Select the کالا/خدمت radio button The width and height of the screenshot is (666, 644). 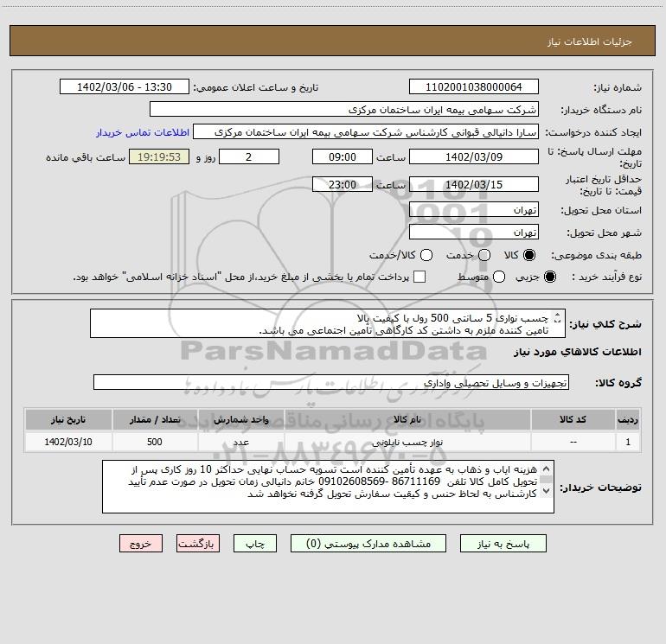tap(426, 255)
